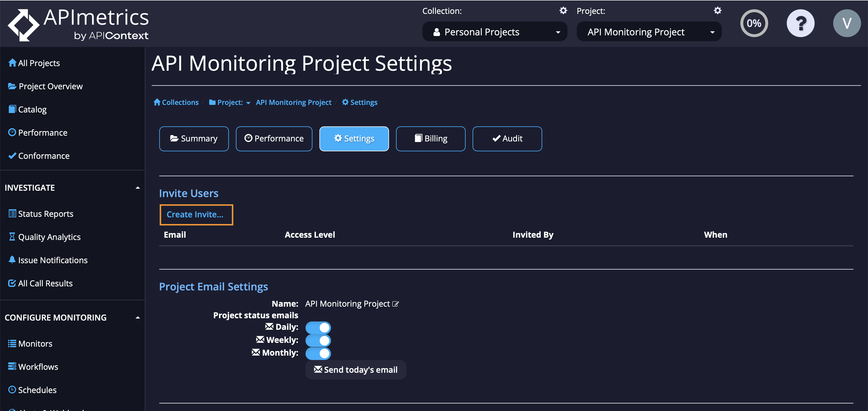Click the APImetrics logo
This screenshot has height=411, width=868.
click(77, 23)
